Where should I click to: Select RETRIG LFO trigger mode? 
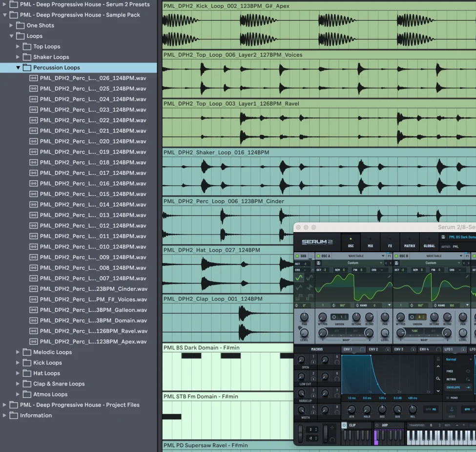pos(458,379)
